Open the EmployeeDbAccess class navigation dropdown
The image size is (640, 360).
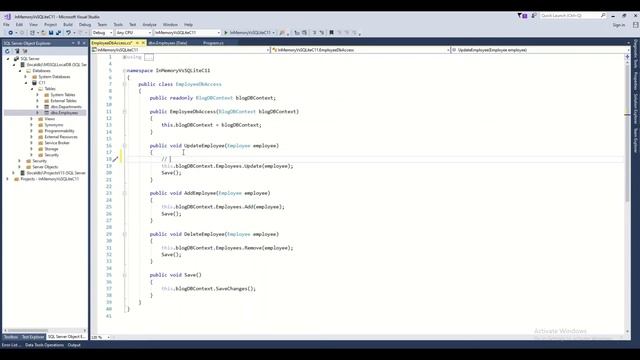[361, 50]
